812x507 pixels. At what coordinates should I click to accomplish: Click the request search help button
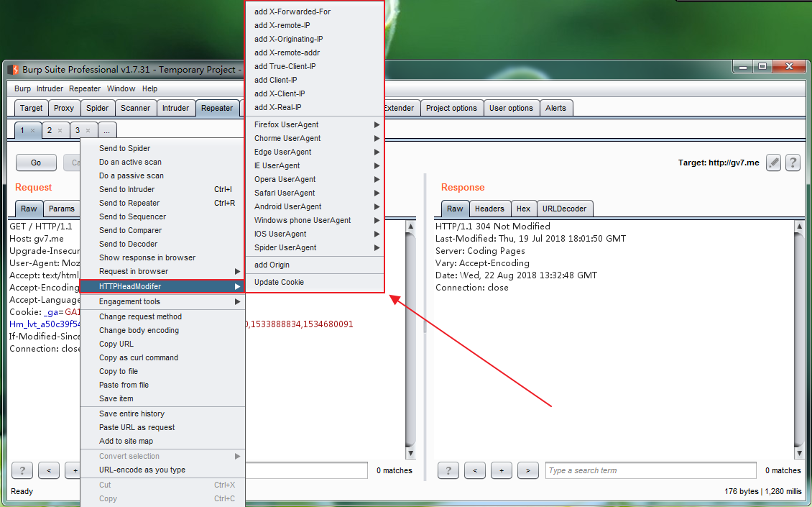[22, 470]
